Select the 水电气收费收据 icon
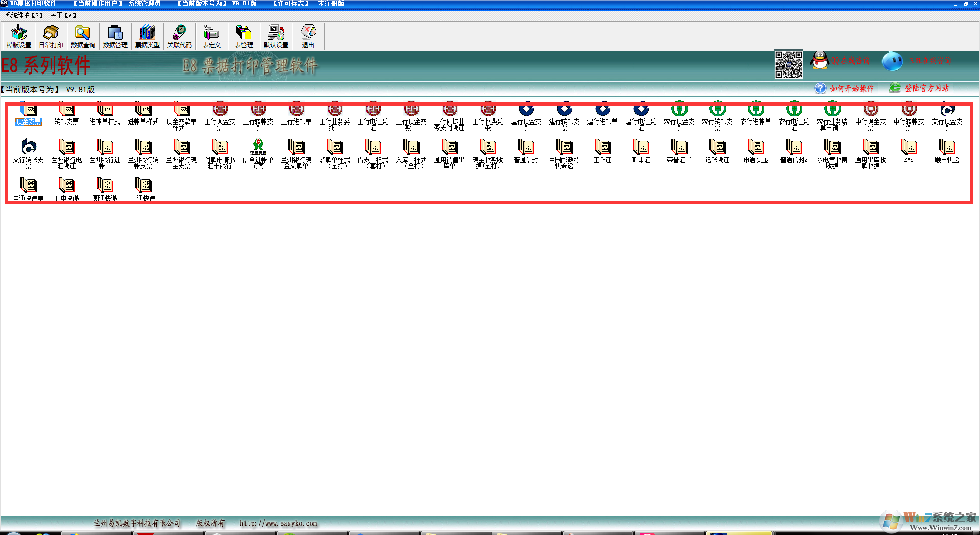 click(832, 154)
